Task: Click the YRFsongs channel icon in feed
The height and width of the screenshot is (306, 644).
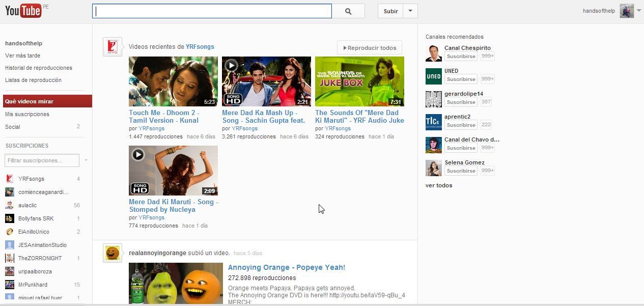Action: [x=112, y=47]
